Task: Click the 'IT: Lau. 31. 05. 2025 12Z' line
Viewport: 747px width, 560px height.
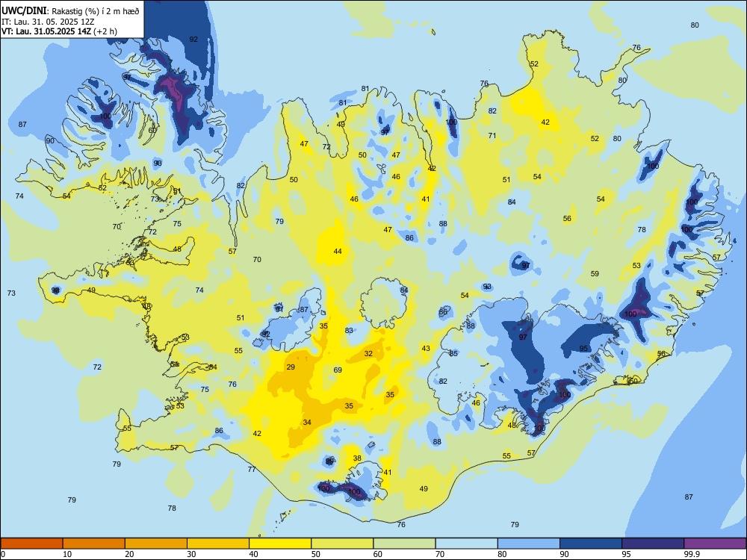Action: coord(48,22)
